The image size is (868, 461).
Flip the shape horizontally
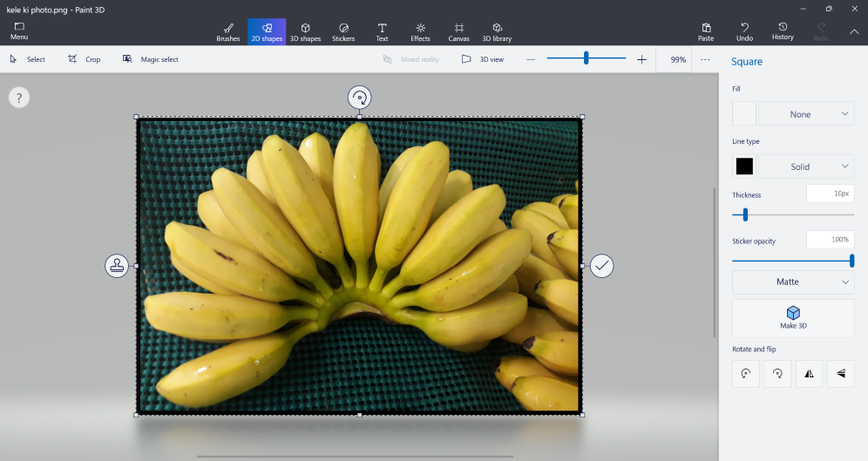point(809,374)
